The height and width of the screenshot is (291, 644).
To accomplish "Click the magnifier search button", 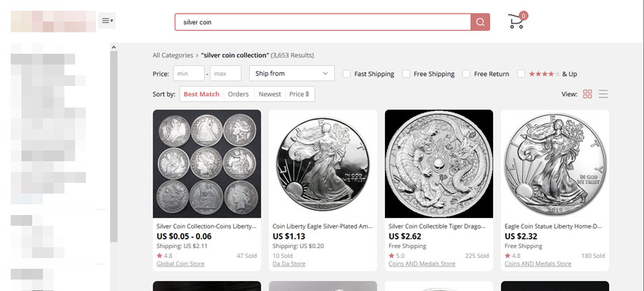I will [x=480, y=22].
